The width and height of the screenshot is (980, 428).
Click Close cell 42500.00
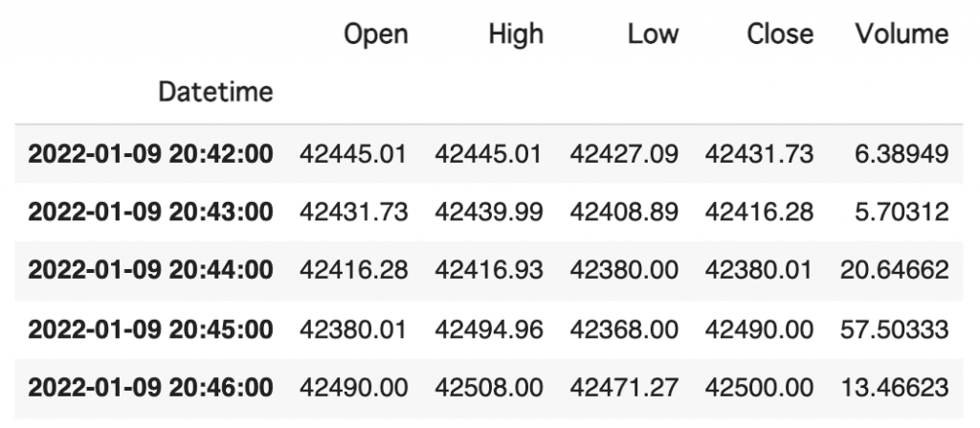point(759,388)
